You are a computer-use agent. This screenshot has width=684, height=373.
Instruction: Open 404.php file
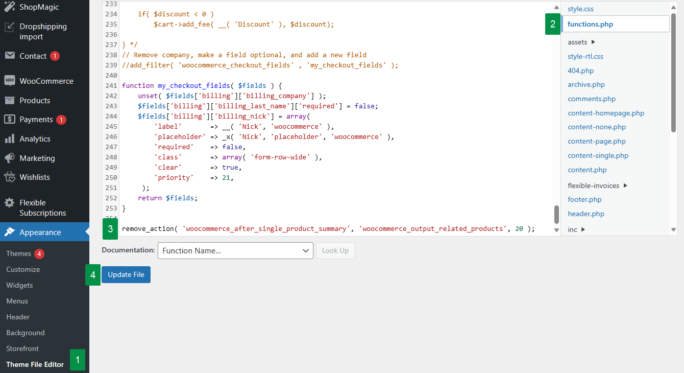point(580,70)
